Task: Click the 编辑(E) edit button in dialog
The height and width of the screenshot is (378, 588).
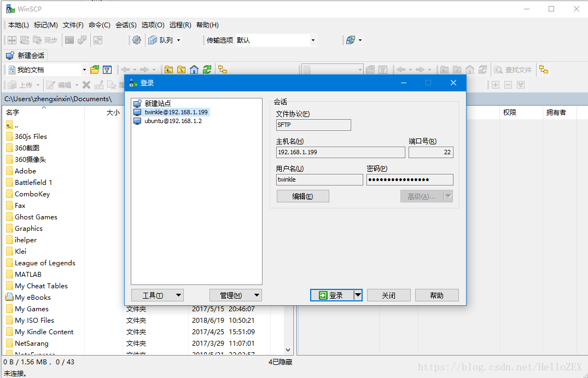Action: [302, 196]
